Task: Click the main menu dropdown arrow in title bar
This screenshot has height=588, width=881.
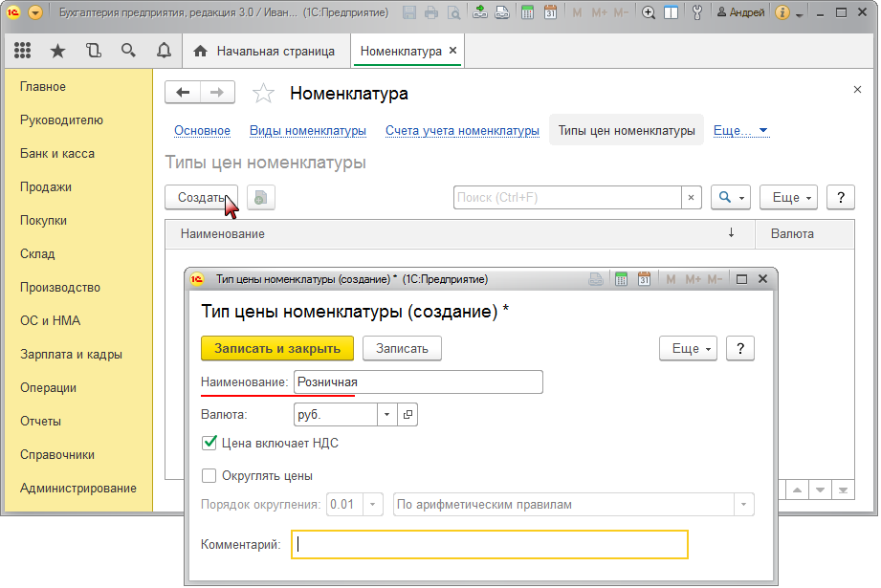Action: (x=34, y=12)
